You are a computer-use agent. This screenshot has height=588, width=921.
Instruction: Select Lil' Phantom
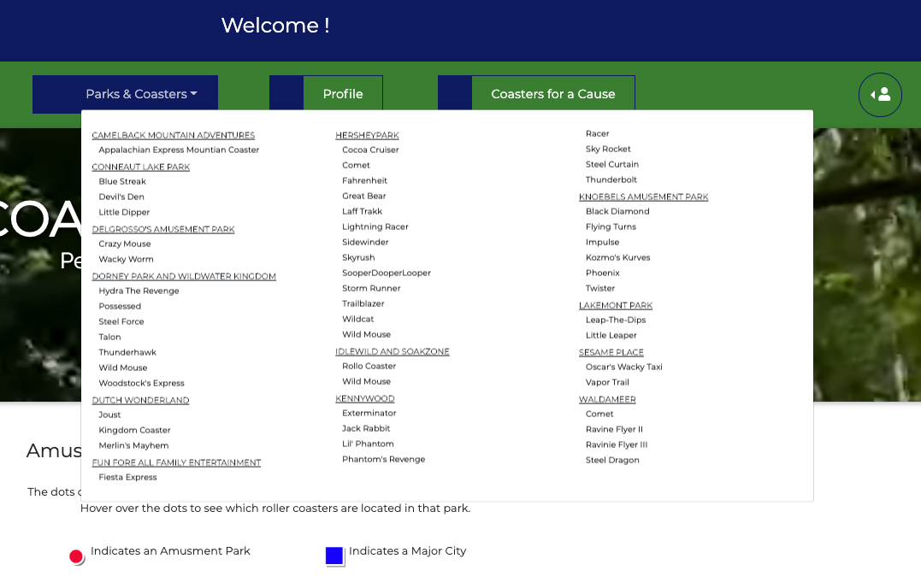pos(368,444)
